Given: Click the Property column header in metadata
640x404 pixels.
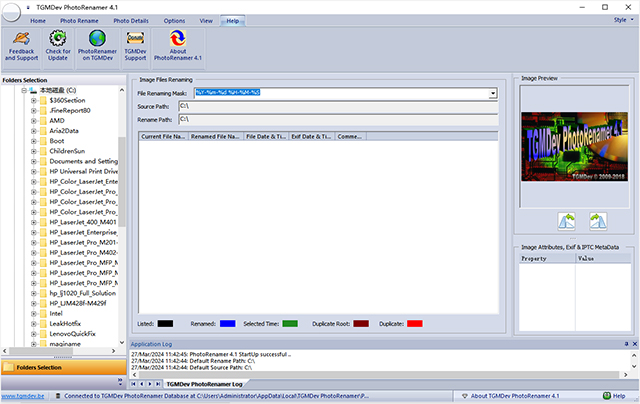Looking at the screenshot, I should [x=547, y=258].
